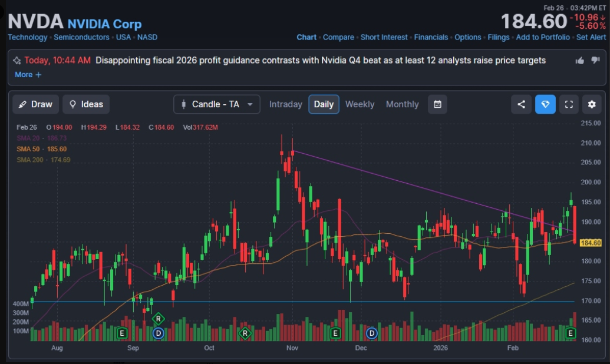Like the news headline with thumbs up
This screenshot has width=610, height=364.
point(579,60)
